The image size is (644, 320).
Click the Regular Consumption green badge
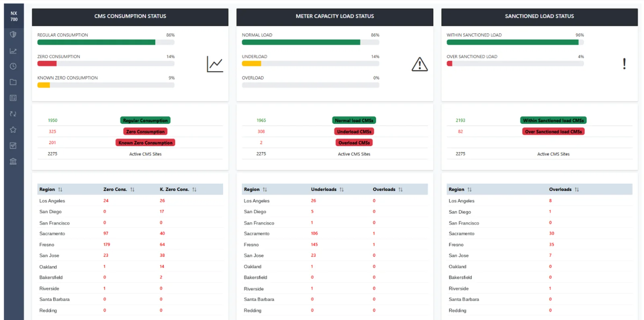click(x=145, y=120)
